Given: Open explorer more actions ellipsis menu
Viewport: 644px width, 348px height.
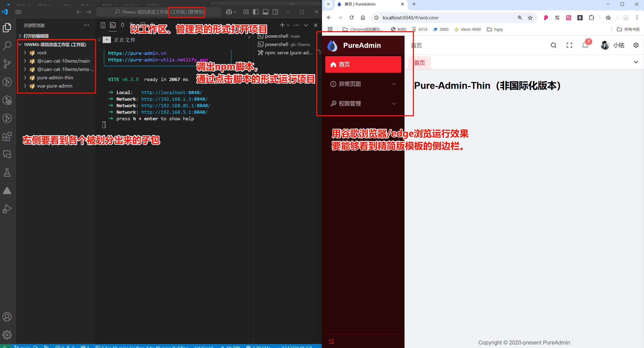Looking at the screenshot, I should click(x=87, y=25).
